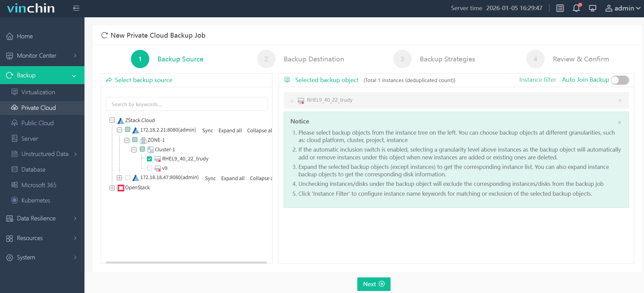This screenshot has height=293, width=644.
Task: Toggle the ZONE-1 checkbox
Action: [x=135, y=140]
